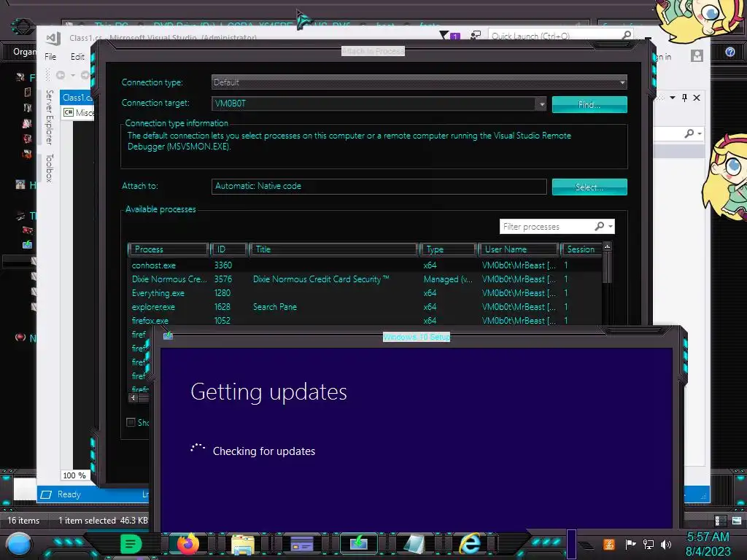Open the credit card app on taskbar
The width and height of the screenshot is (747, 560).
(302, 543)
